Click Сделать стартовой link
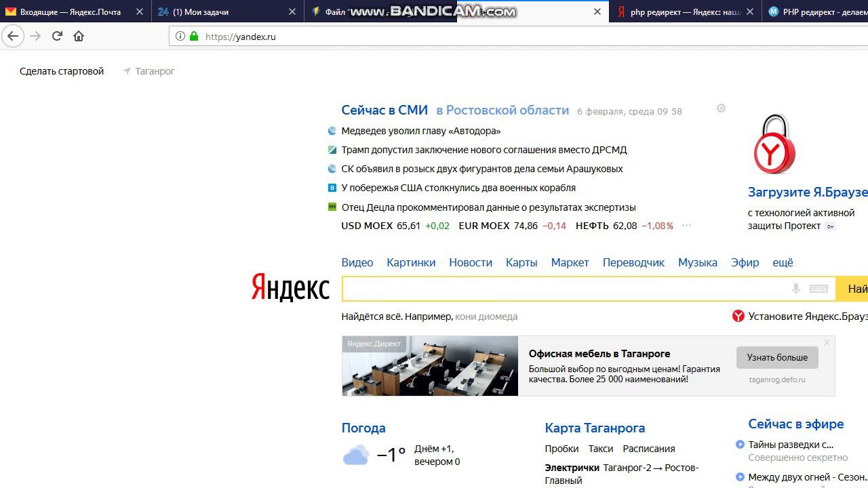 pos(62,71)
